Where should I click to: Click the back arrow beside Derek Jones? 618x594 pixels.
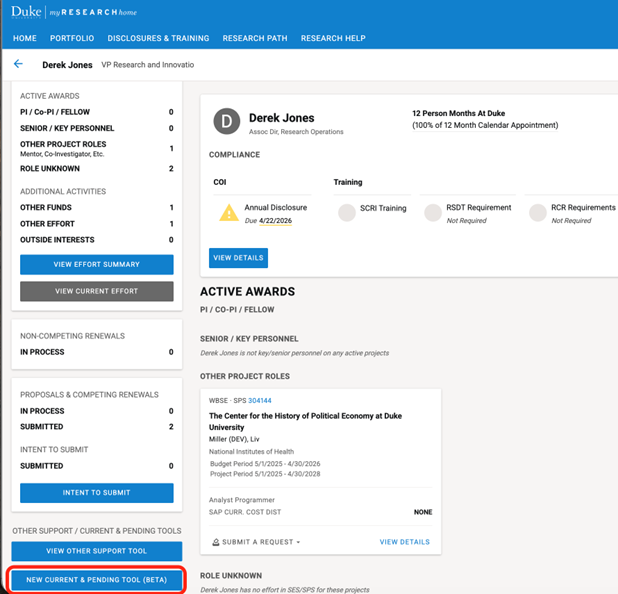click(x=18, y=64)
